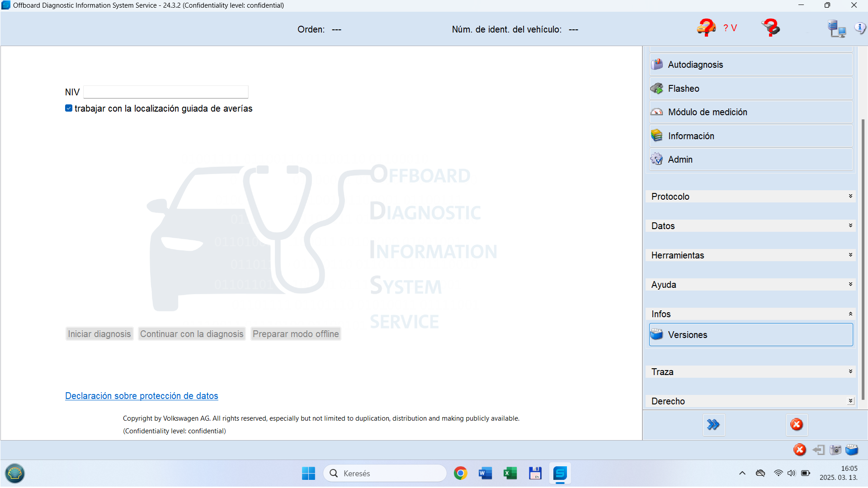Click the Keresés taskbar search box
The width and height of the screenshot is (868, 488).
click(x=385, y=474)
